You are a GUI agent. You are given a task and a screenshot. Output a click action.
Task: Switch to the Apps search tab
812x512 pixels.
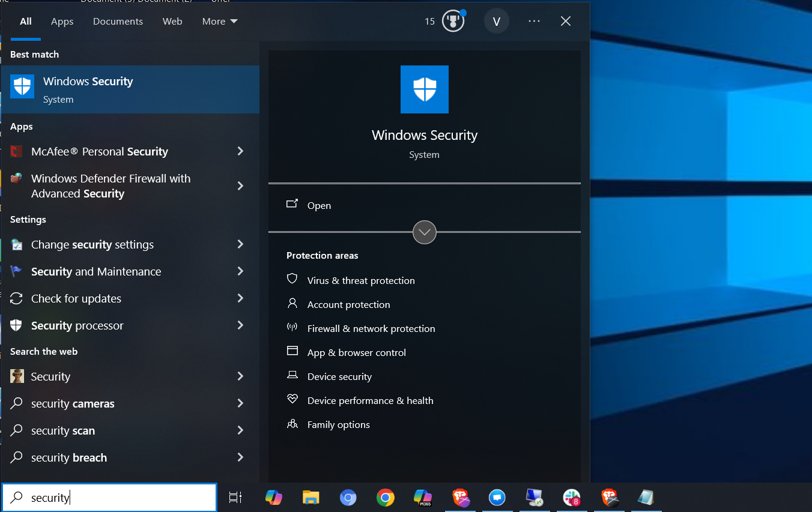(x=62, y=21)
